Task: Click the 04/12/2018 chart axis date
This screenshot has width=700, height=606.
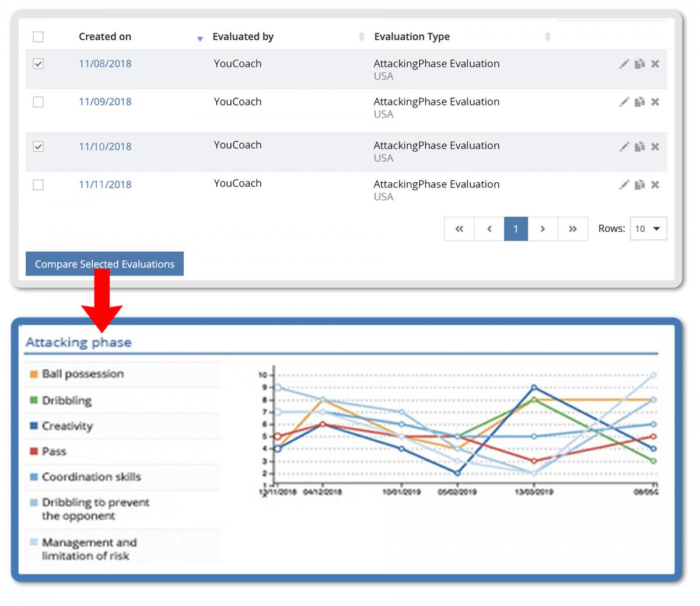Action: 323,492
